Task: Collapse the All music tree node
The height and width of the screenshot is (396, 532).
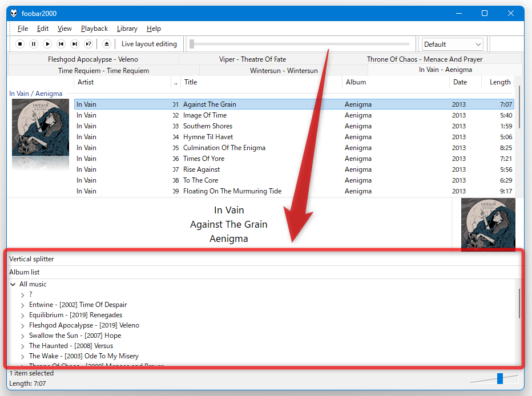Action: (13, 284)
